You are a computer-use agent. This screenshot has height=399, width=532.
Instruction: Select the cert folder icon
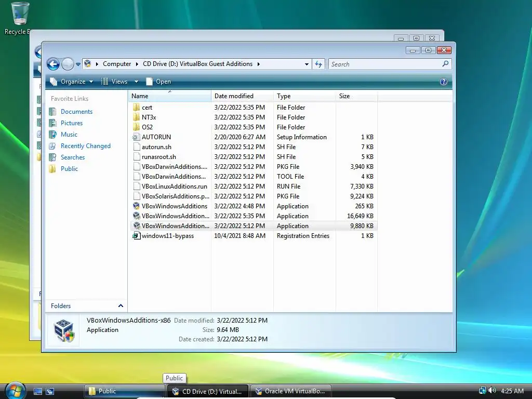[137, 107]
